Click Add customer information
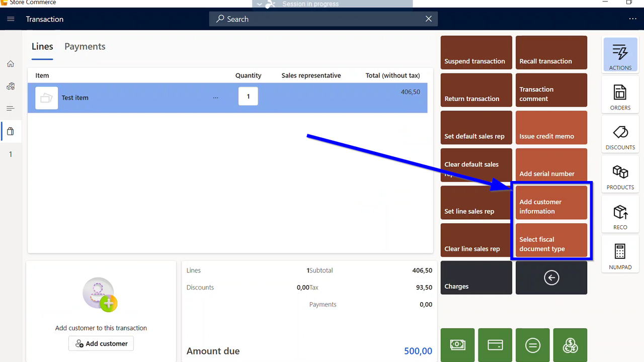644x362 pixels. (551, 203)
